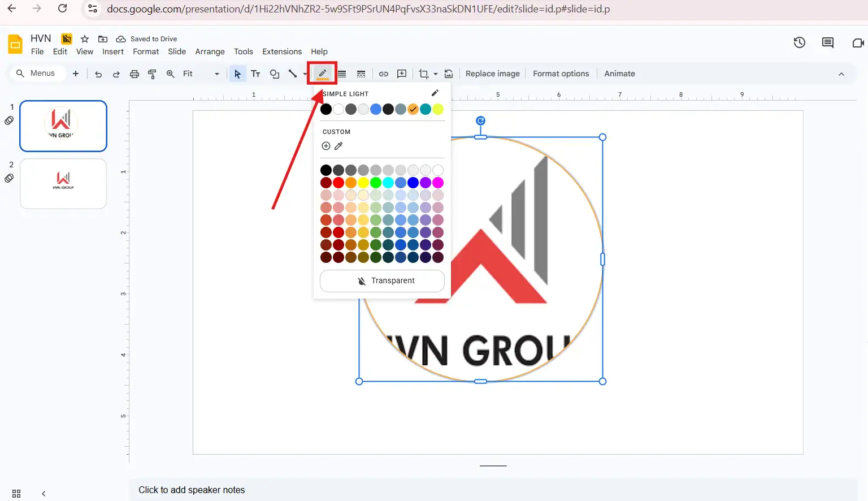
Task: Collapse the toolbar with chevron
Action: click(841, 74)
